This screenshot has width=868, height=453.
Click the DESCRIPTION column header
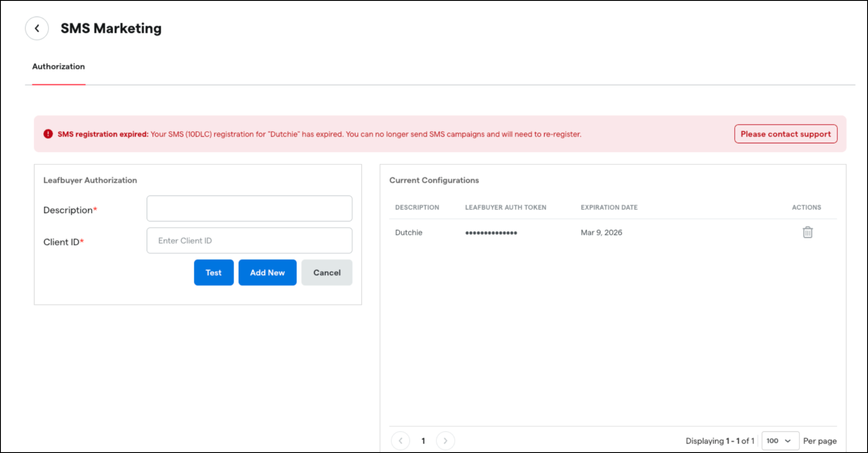(417, 208)
